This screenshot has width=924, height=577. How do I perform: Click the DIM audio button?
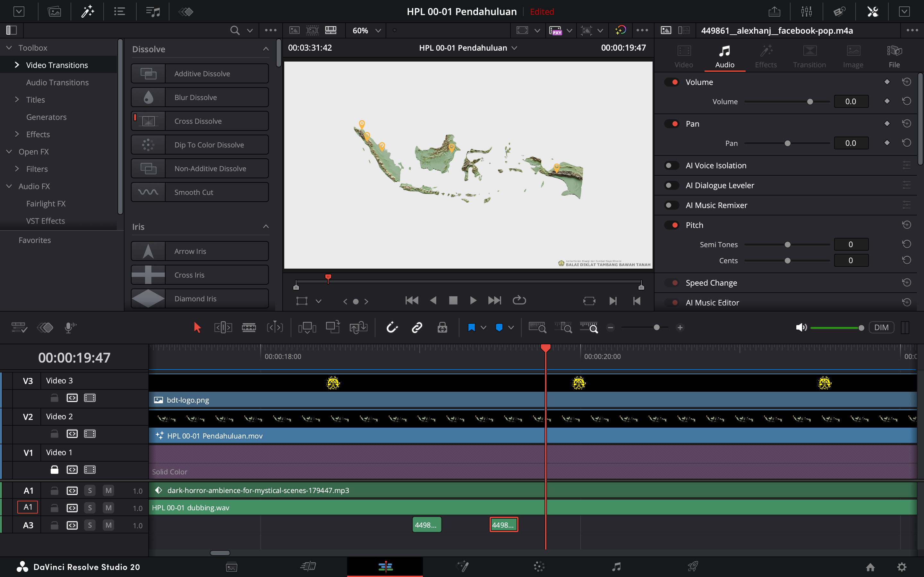[x=881, y=327]
